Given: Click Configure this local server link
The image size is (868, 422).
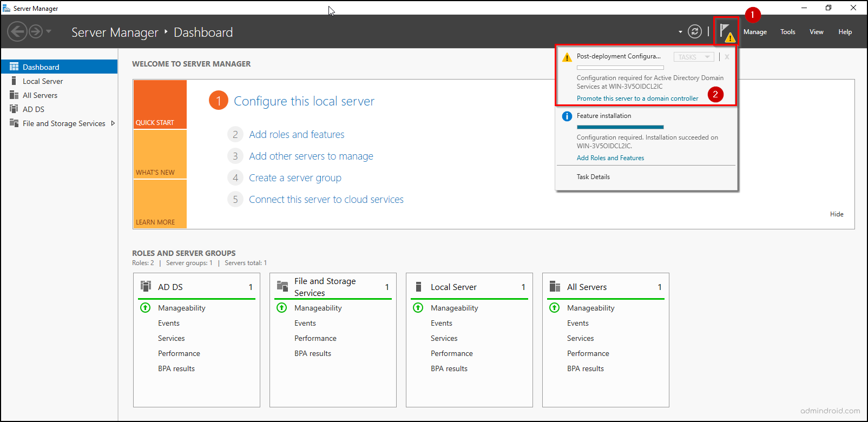Looking at the screenshot, I should coord(304,101).
